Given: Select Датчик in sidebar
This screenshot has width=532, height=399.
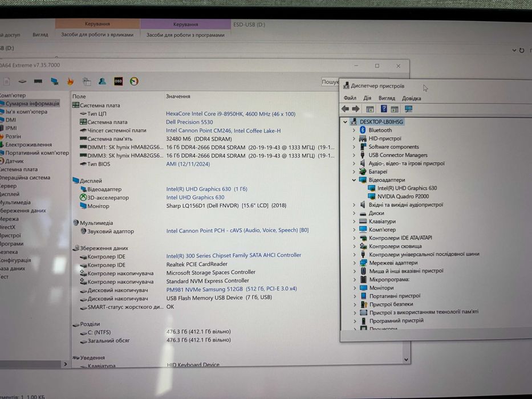Looking at the screenshot, I should pyautogui.click(x=14, y=161).
